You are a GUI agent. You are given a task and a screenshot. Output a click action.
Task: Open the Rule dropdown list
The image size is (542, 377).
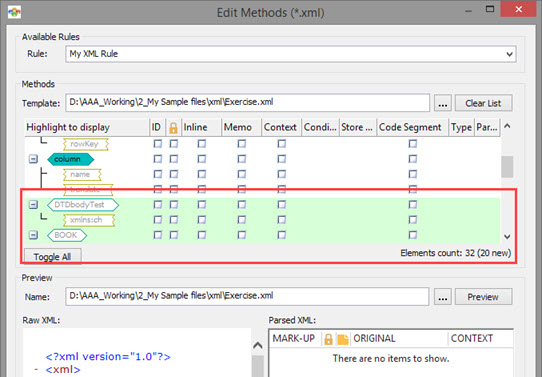(509, 54)
